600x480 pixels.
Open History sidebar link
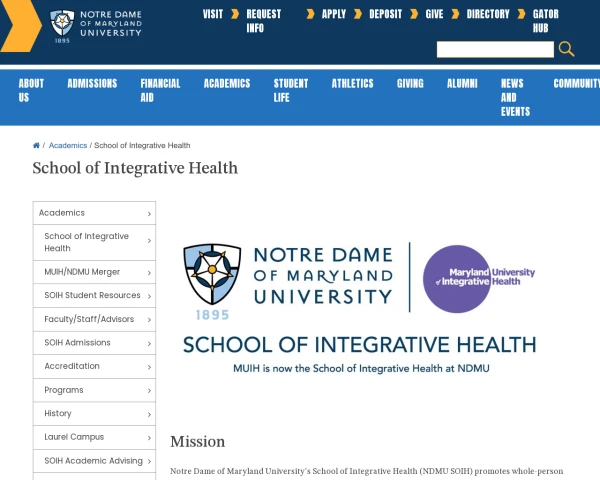(x=94, y=414)
